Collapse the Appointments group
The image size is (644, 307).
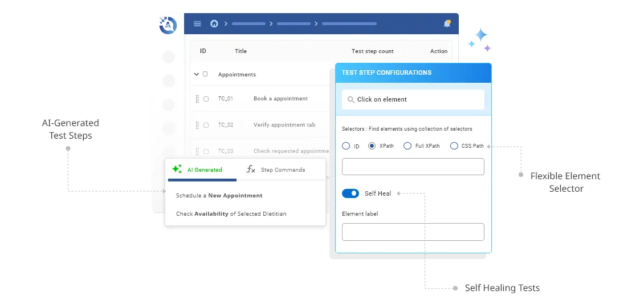(x=196, y=74)
